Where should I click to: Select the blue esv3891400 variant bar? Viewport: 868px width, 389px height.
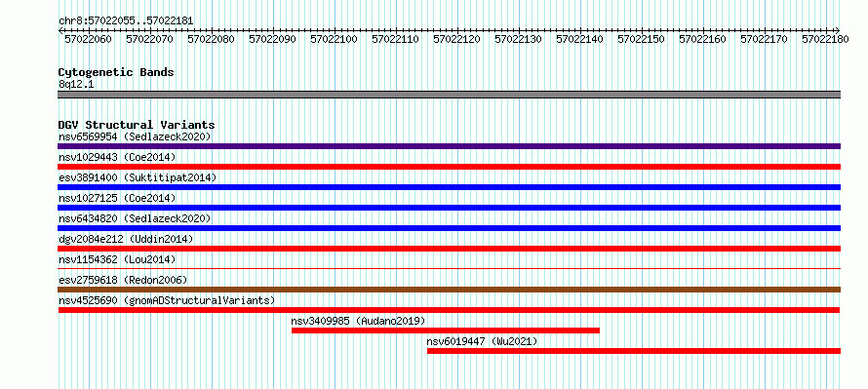pos(449,187)
